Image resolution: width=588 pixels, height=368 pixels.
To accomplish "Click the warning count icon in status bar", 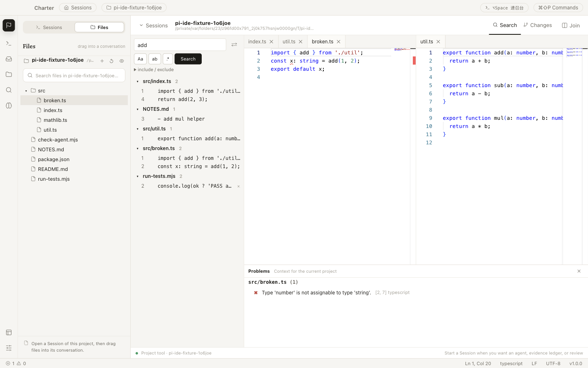I will click(x=19, y=364).
